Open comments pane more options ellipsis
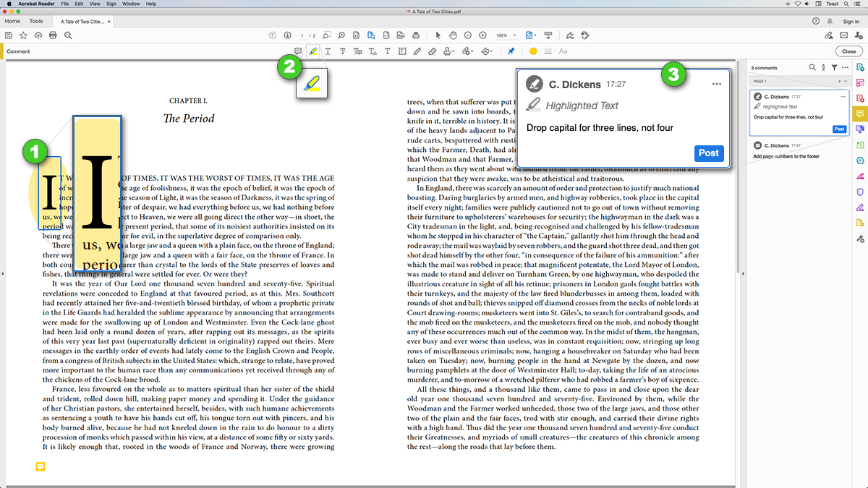The image size is (868, 488). point(845,67)
